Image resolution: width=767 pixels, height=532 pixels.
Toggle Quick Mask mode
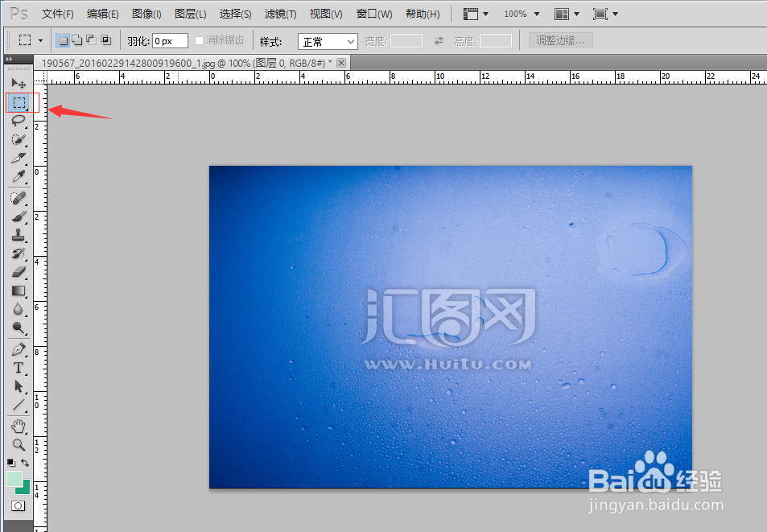18,505
